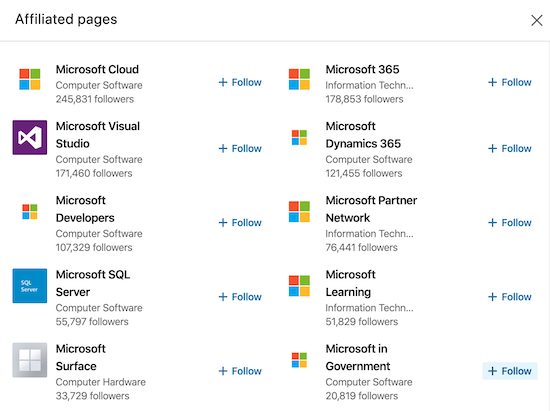
Task: Click the gray Microsoft Surface logo
Action: (x=30, y=360)
